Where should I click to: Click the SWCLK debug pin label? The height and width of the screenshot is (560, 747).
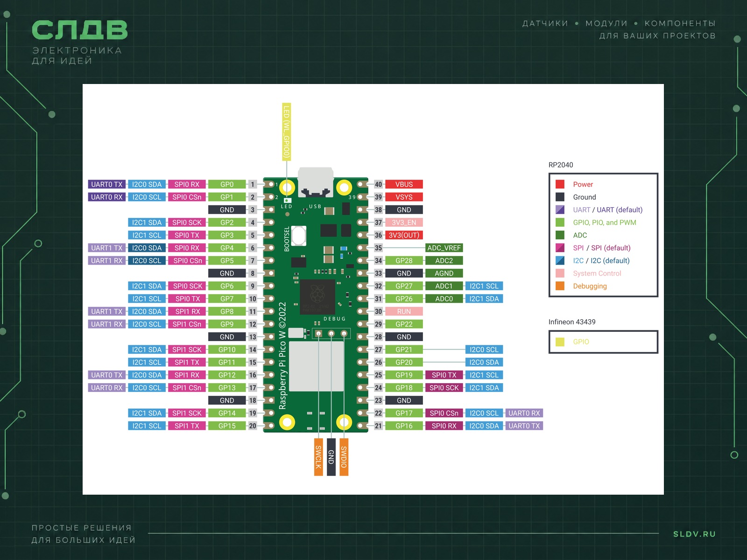[318, 457]
